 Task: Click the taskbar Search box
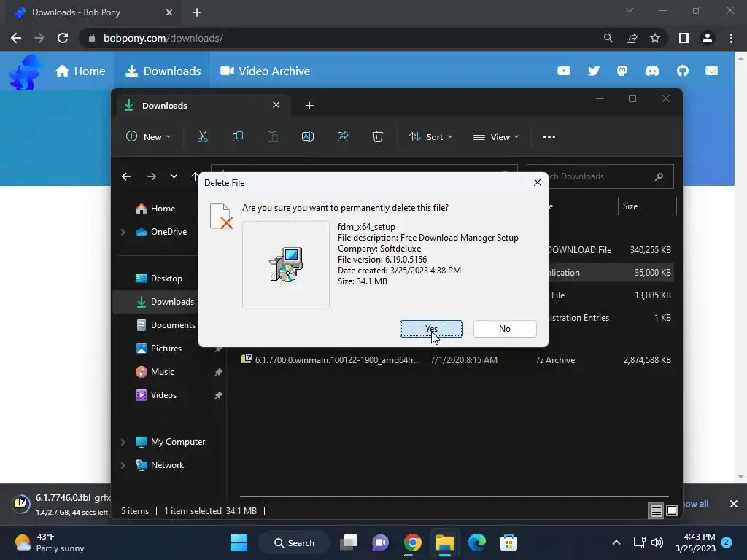point(294,542)
